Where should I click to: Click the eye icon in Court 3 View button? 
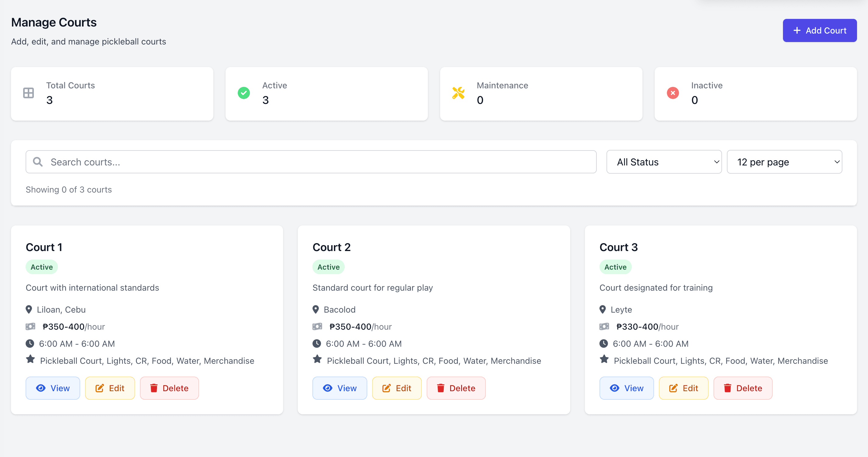tap(615, 388)
